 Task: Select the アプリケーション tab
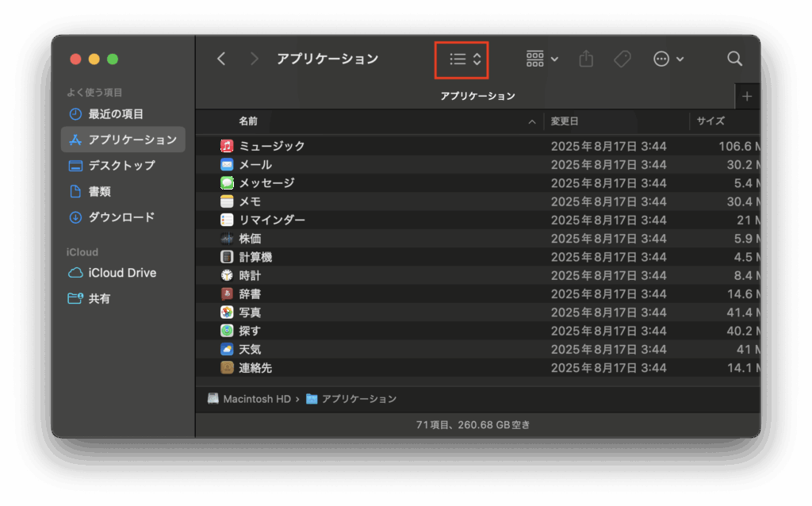pos(477,96)
